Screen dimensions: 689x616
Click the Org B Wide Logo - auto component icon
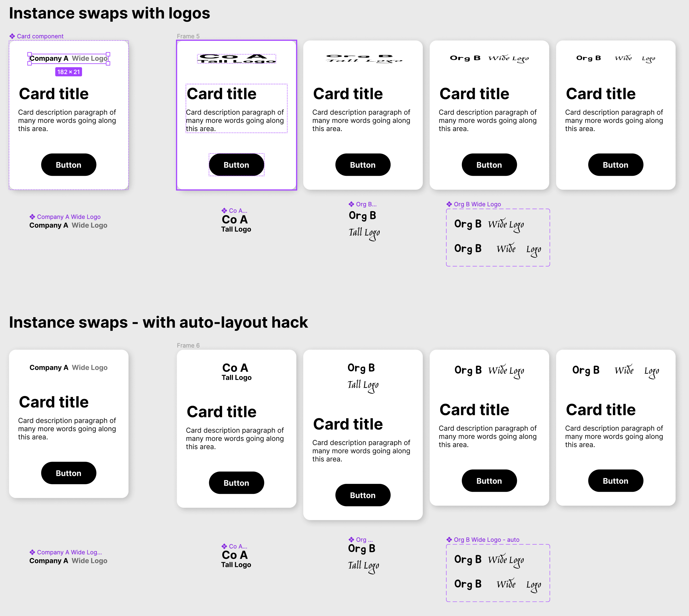click(449, 540)
